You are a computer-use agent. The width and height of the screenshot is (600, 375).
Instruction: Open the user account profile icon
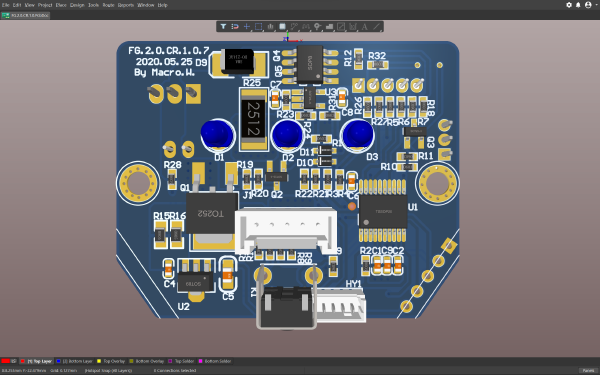click(x=588, y=5)
